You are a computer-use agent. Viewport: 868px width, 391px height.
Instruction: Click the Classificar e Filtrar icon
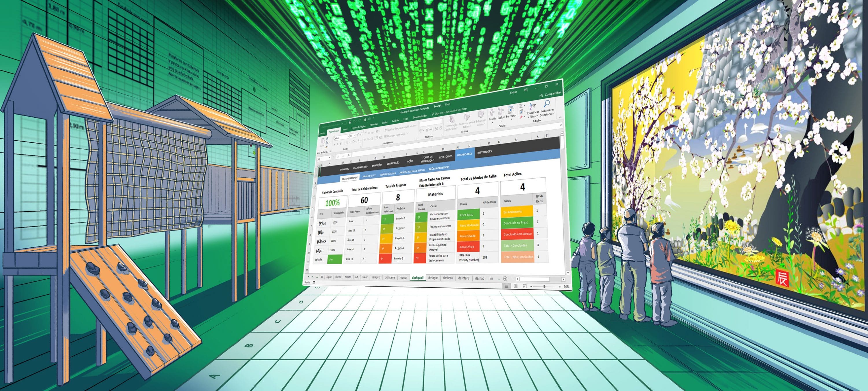(532, 106)
